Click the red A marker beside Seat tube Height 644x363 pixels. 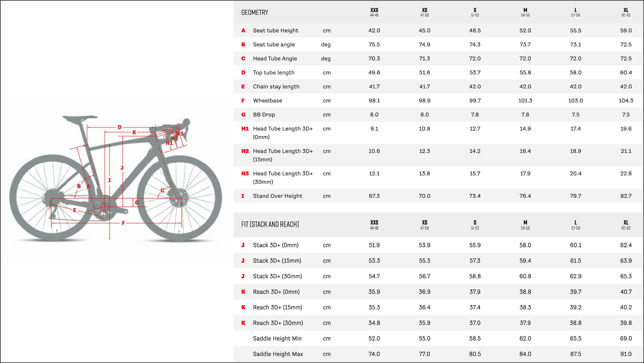tap(243, 30)
